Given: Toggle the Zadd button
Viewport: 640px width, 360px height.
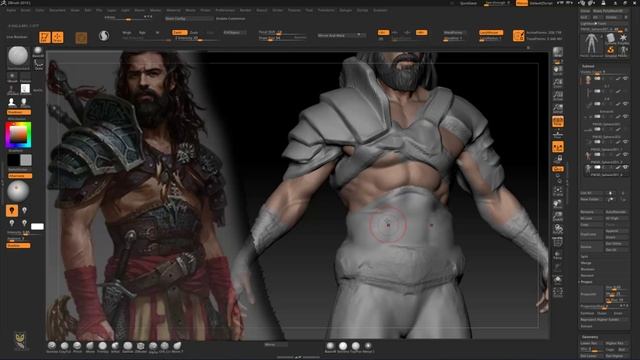Looking at the screenshot, I should click(x=179, y=32).
